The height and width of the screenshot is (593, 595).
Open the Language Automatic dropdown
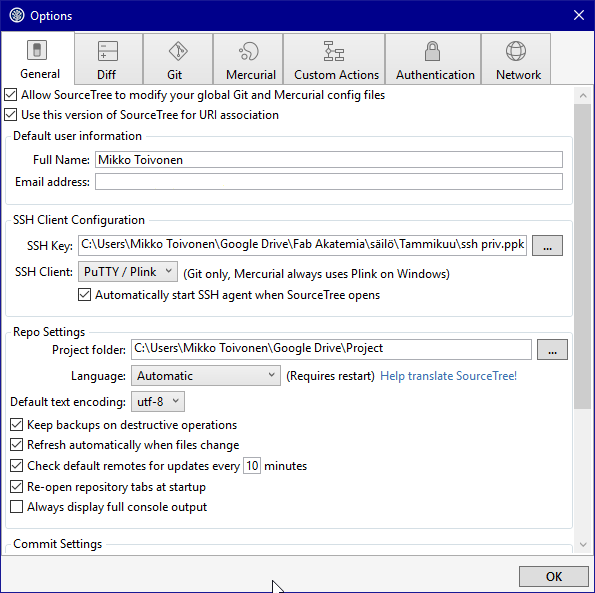pos(206,376)
